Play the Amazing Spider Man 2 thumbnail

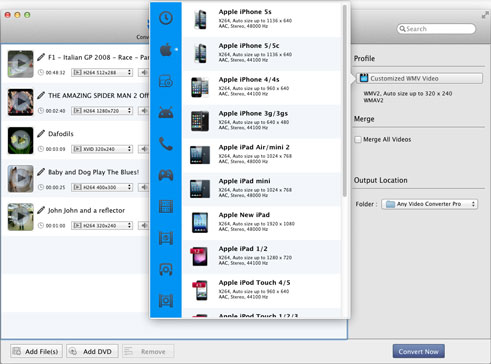[21, 102]
